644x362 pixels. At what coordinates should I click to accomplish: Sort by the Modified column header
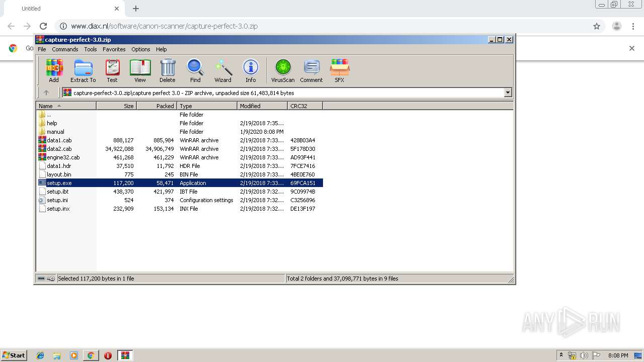click(262, 106)
